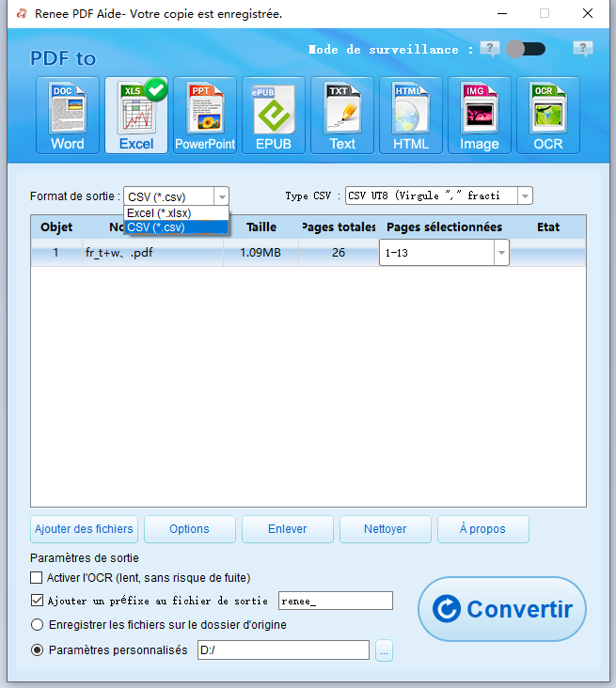The width and height of the screenshot is (616, 688).
Task: Pick the HTML conversion icon
Action: (x=411, y=116)
